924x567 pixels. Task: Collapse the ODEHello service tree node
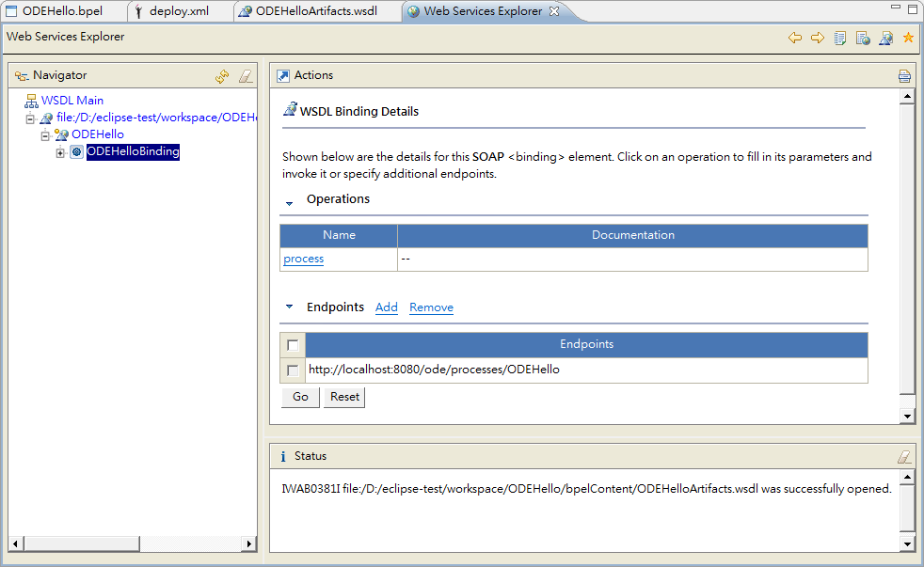coord(45,136)
